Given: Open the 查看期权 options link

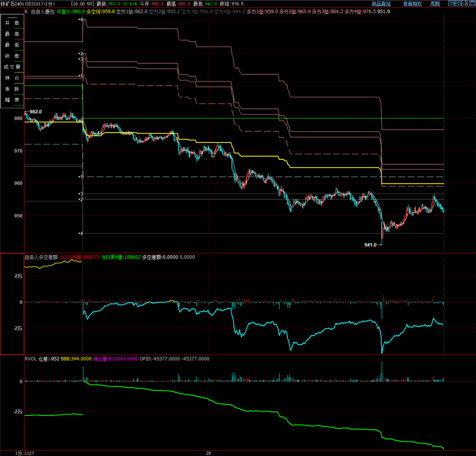Looking at the screenshot, I should click(412, 4).
